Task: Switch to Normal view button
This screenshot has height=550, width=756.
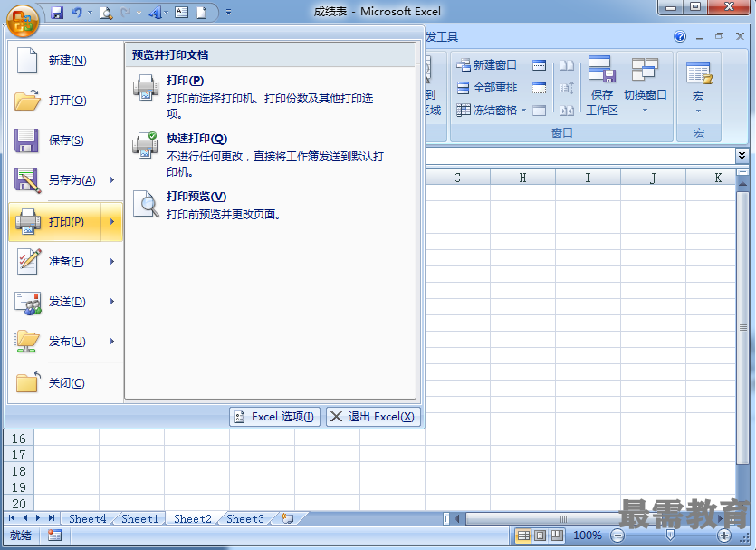Action: tap(523, 535)
